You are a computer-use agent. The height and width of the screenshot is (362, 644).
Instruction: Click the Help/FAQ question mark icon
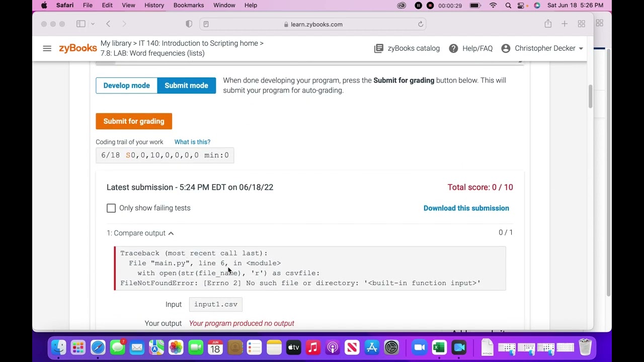tap(453, 48)
